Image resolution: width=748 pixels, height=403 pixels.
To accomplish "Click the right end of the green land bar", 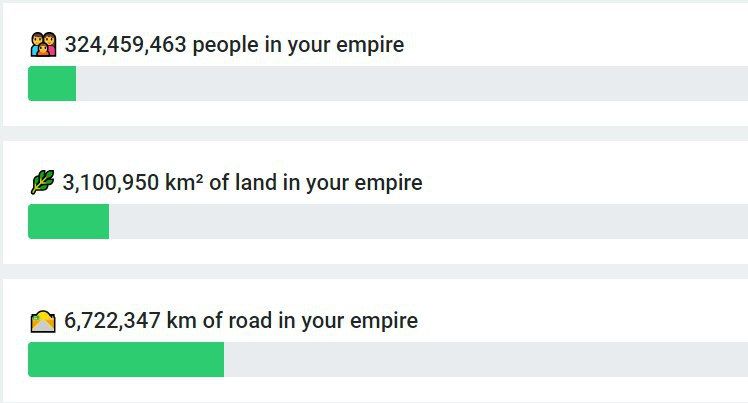I will click(106, 221).
